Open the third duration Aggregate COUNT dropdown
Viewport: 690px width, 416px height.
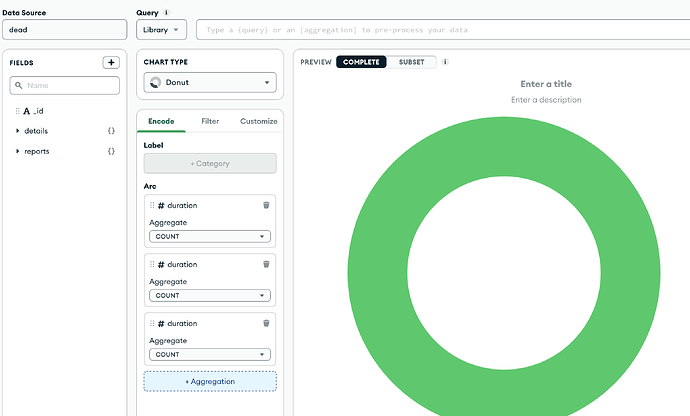click(x=210, y=354)
